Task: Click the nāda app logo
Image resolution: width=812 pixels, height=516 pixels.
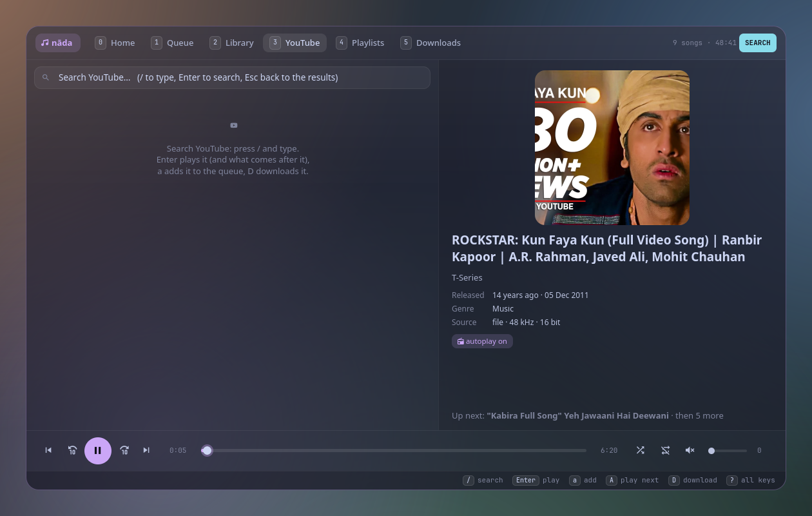Action: [58, 43]
